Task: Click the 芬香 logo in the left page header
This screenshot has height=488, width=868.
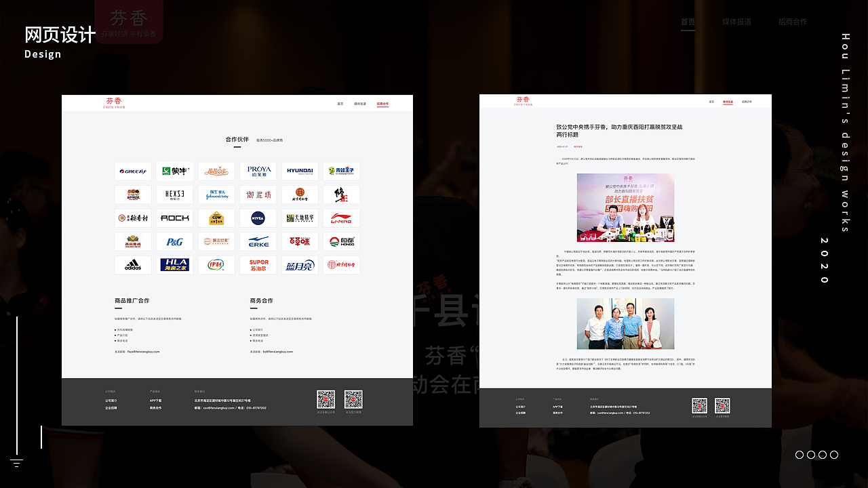Action: pos(114,102)
